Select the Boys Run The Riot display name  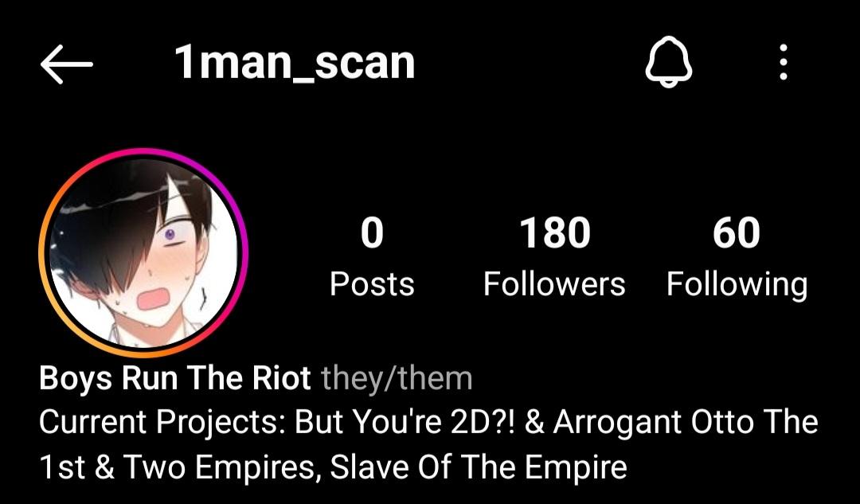coord(175,378)
